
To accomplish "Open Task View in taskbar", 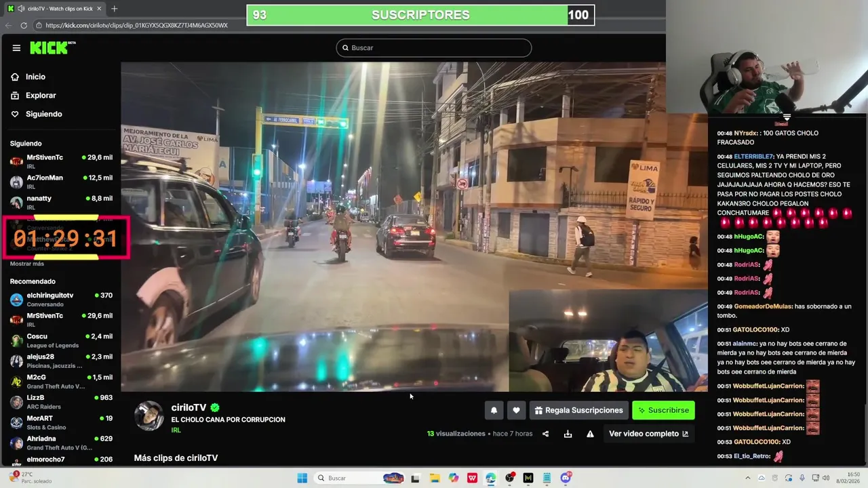I will [415, 478].
